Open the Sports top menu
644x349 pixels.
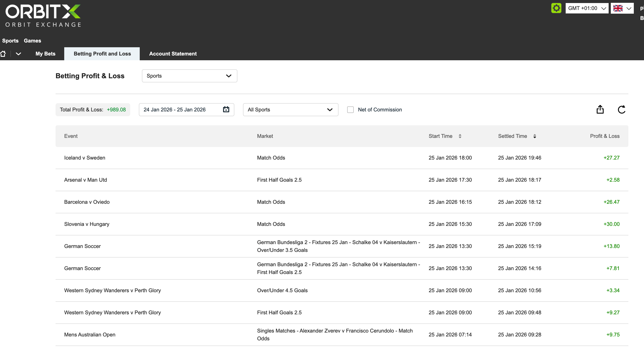pyautogui.click(x=10, y=41)
